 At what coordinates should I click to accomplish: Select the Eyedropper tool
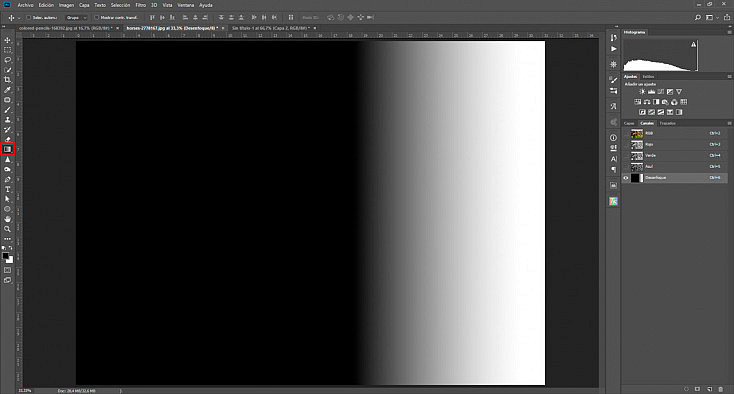tap(7, 90)
